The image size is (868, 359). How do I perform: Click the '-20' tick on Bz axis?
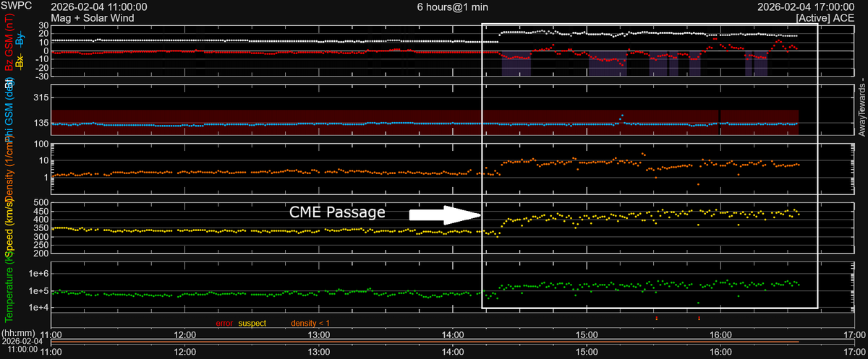41,68
